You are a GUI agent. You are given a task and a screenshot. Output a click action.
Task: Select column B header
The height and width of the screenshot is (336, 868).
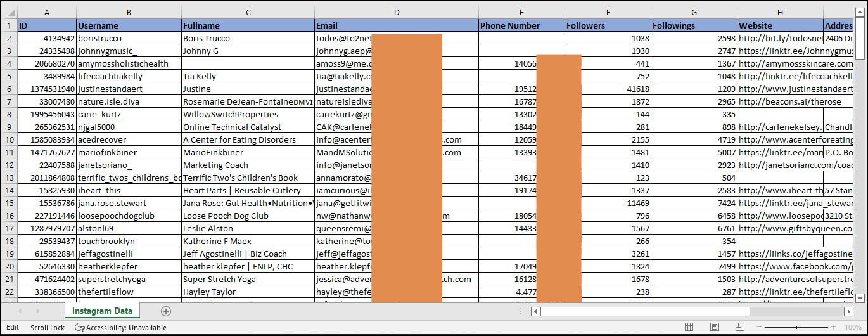[x=129, y=13]
